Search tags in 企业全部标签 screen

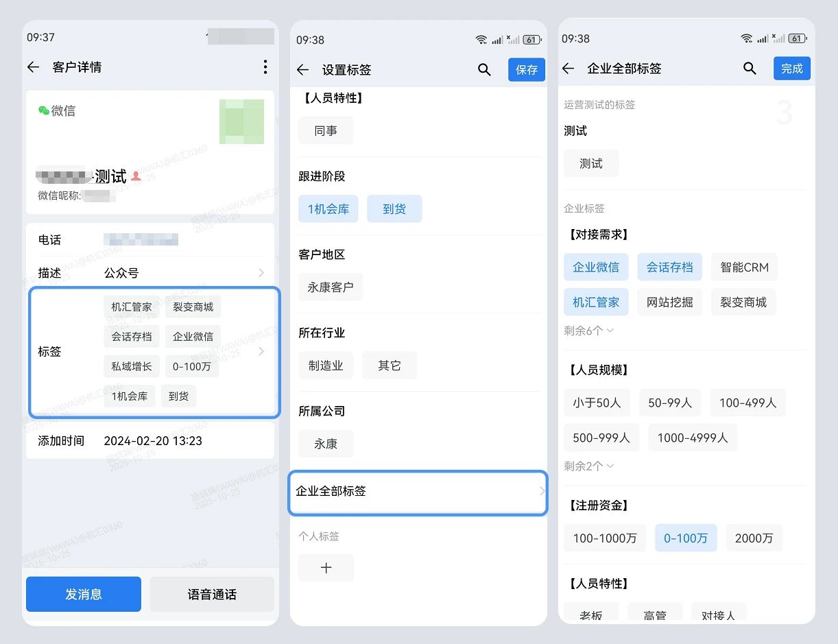click(x=750, y=69)
